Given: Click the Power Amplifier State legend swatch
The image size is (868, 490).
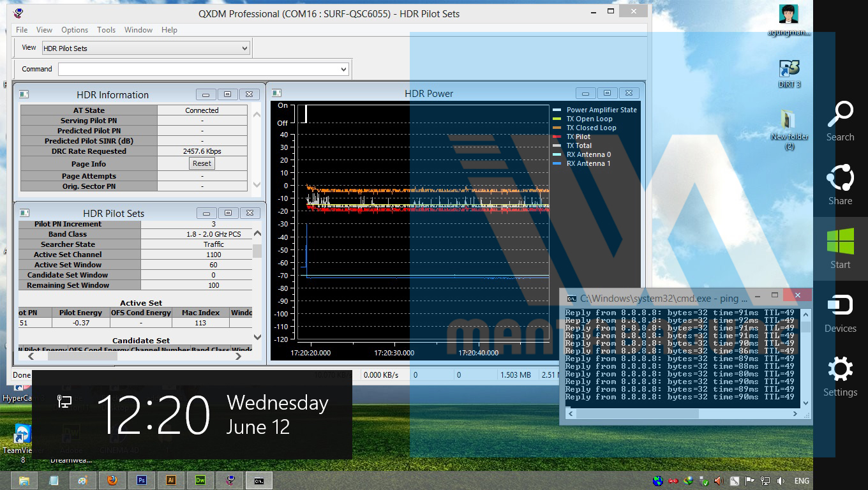Looking at the screenshot, I should pyautogui.click(x=557, y=110).
